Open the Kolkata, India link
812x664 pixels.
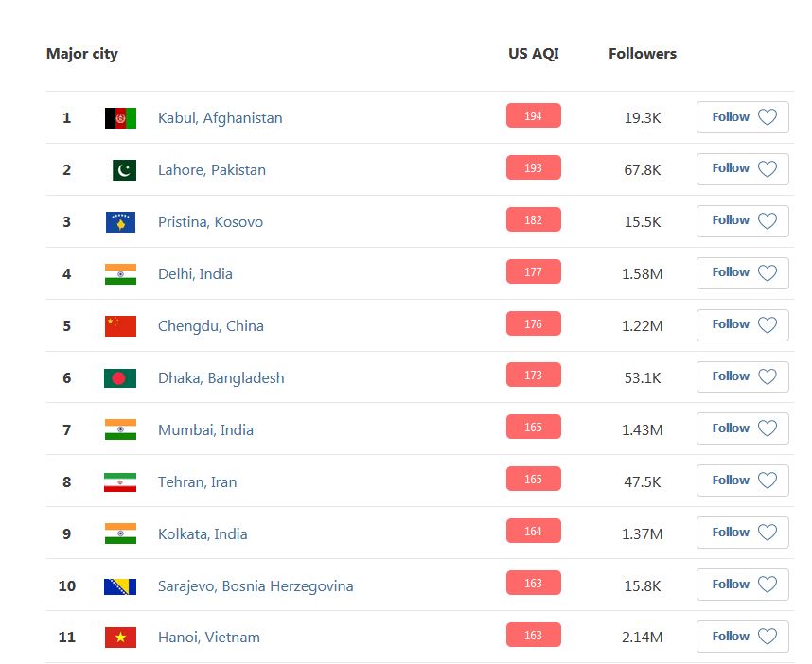coord(203,534)
